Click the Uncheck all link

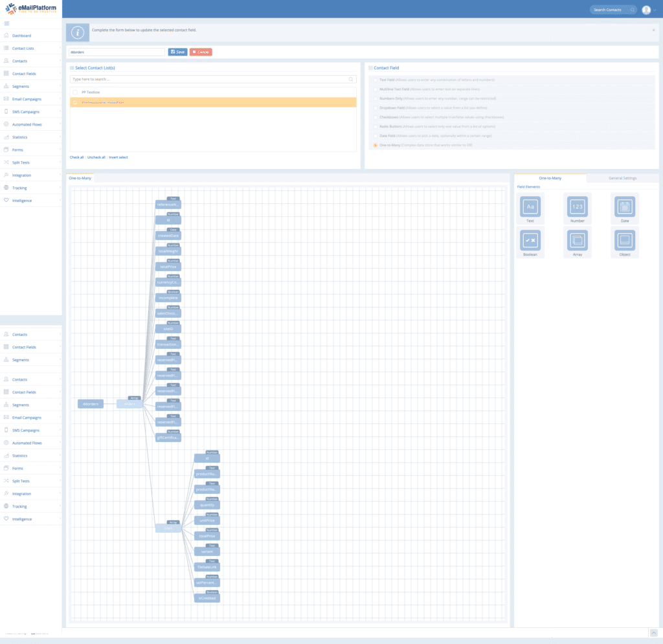96,157
